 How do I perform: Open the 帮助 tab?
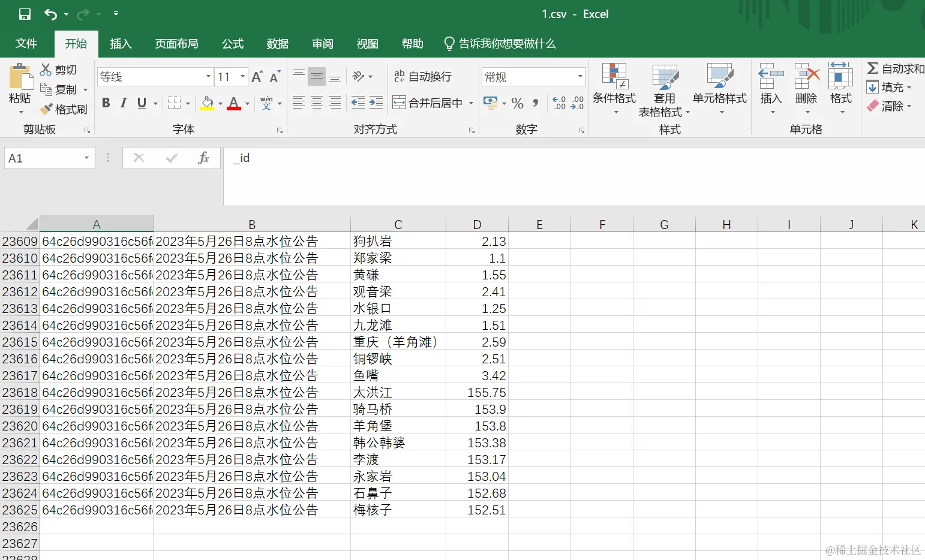tap(413, 44)
